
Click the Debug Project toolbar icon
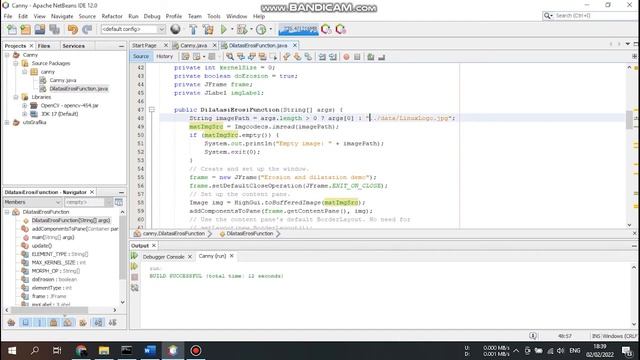click(x=242, y=29)
